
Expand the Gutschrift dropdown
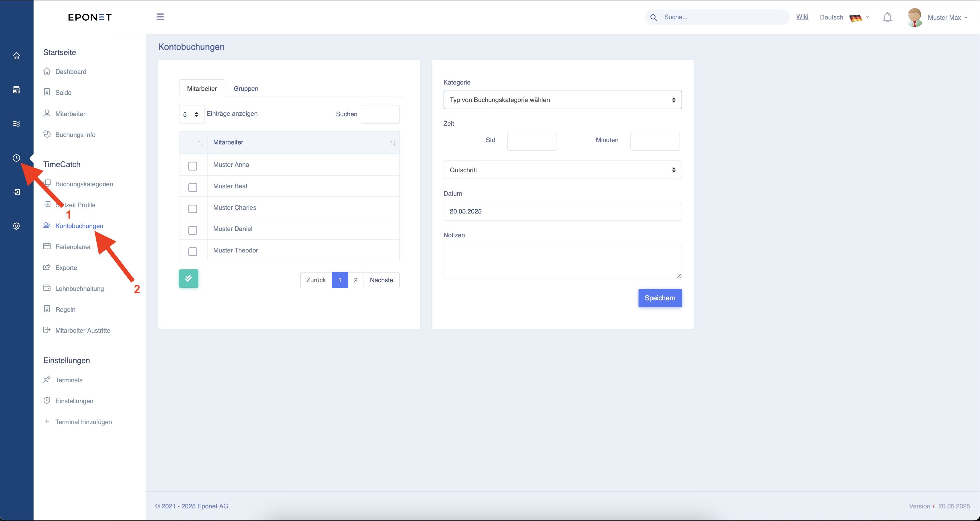click(562, 170)
